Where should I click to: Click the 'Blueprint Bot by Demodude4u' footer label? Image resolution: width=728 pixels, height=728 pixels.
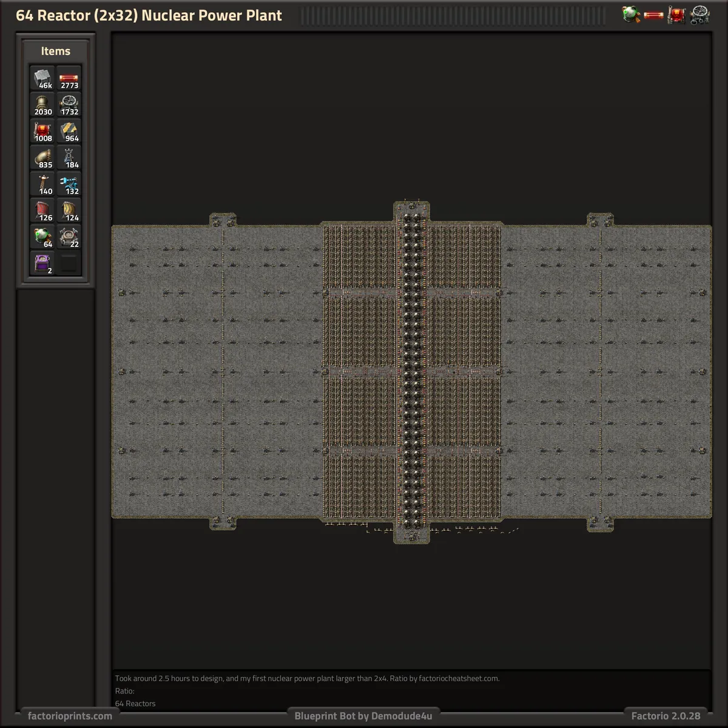click(x=363, y=716)
